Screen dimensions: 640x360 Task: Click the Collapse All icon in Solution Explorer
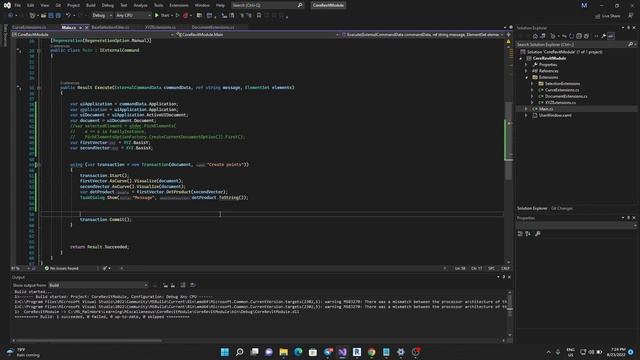pyautogui.click(x=579, y=36)
